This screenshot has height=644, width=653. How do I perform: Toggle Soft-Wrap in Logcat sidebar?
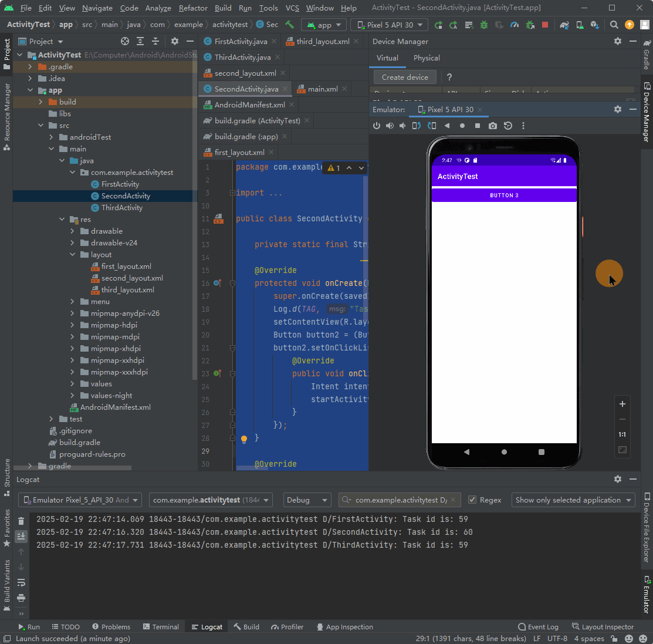click(21, 583)
